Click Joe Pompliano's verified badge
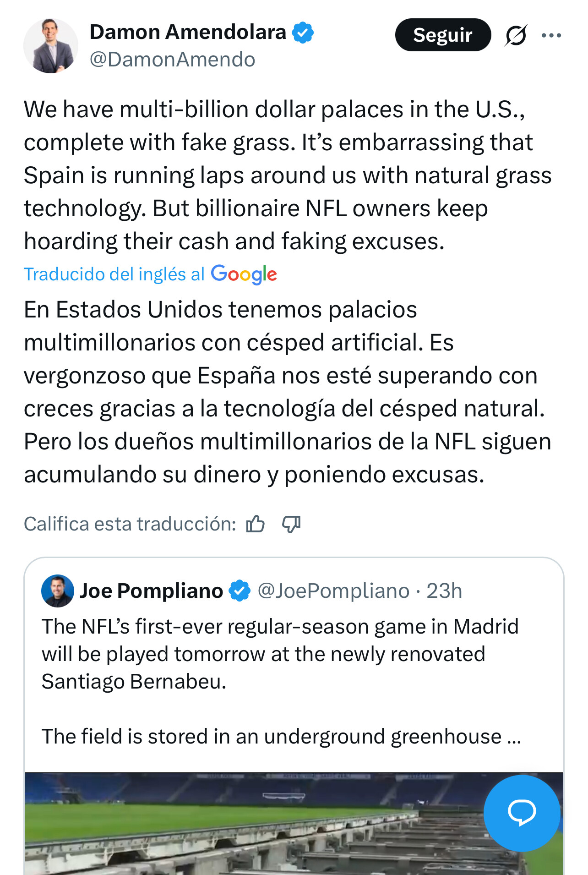Screen dimensions: 588x875 point(240,591)
